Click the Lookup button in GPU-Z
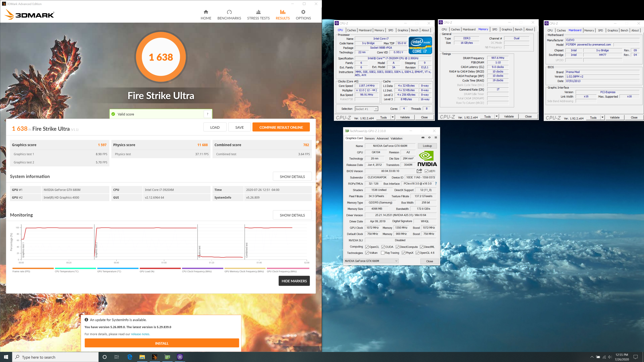Viewport: 644px width, 362px height. 427,146
